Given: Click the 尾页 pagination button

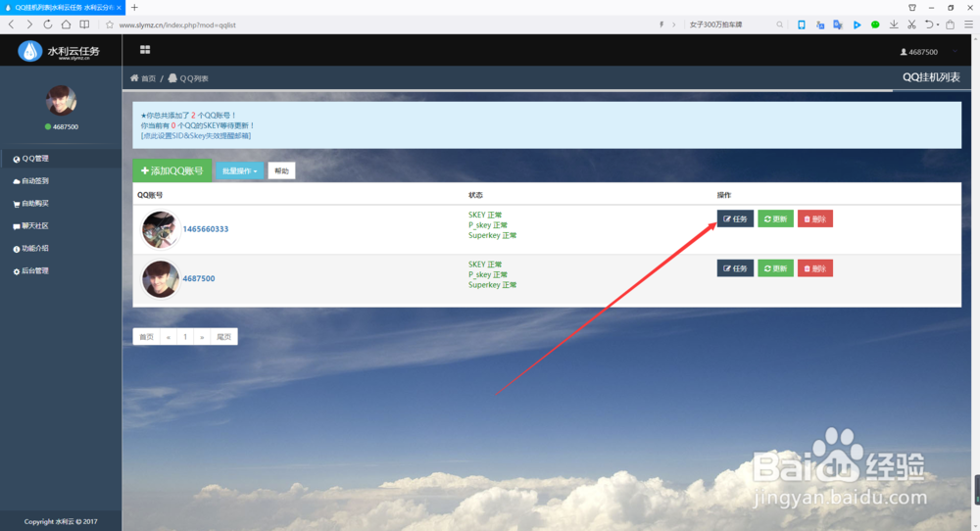Looking at the screenshot, I should 223,337.
